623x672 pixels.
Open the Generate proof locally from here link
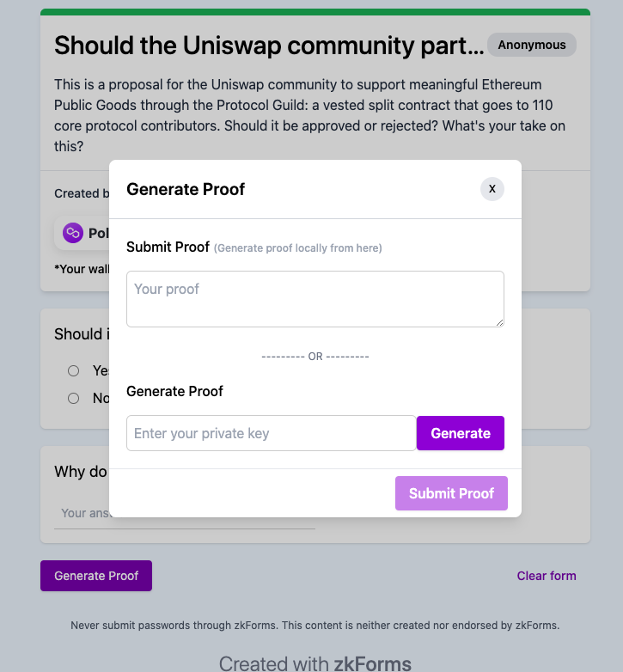[x=298, y=248]
